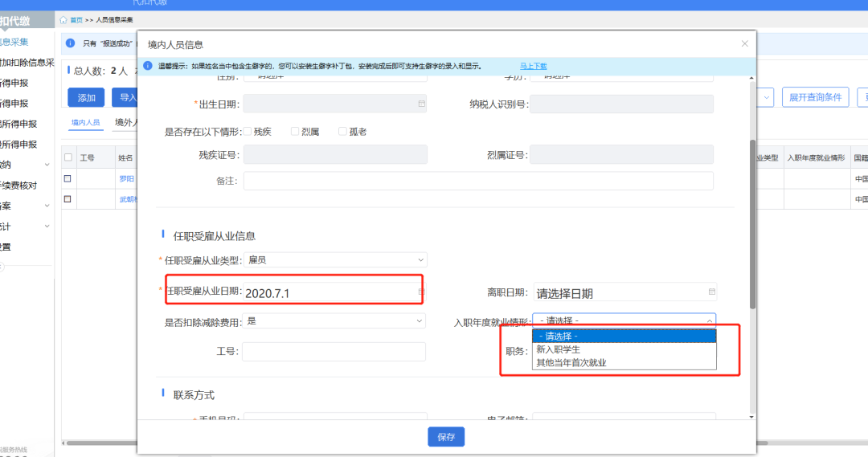This screenshot has height=457, width=868.
Task: Tick the 孤老 checkbox
Action: [x=342, y=131]
